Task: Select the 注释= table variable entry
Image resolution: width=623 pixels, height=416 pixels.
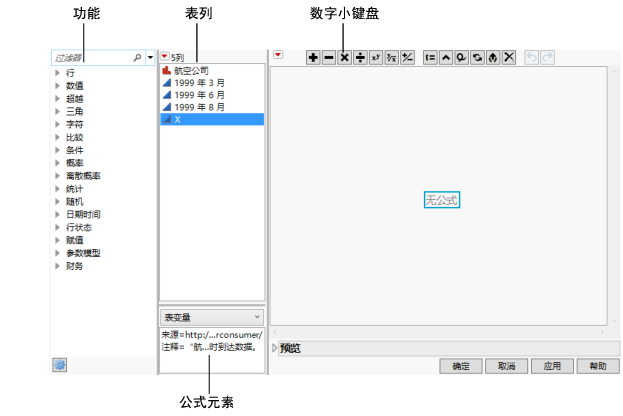Action: coord(209,347)
